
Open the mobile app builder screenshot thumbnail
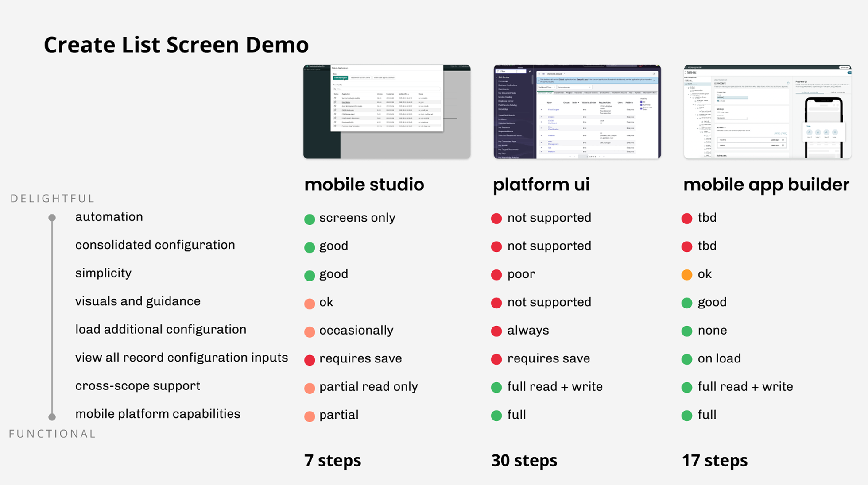767,112
